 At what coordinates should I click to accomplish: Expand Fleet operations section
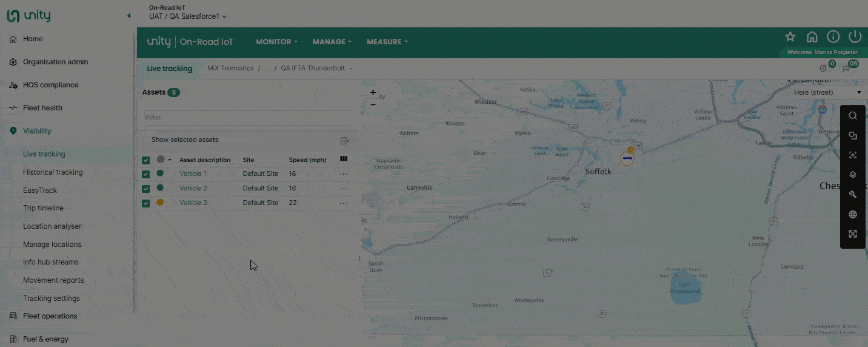click(50, 316)
